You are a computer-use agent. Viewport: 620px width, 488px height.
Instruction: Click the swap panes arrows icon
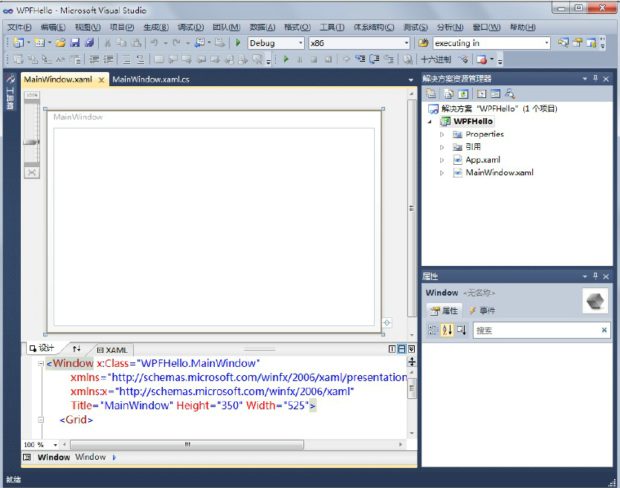(x=76, y=348)
